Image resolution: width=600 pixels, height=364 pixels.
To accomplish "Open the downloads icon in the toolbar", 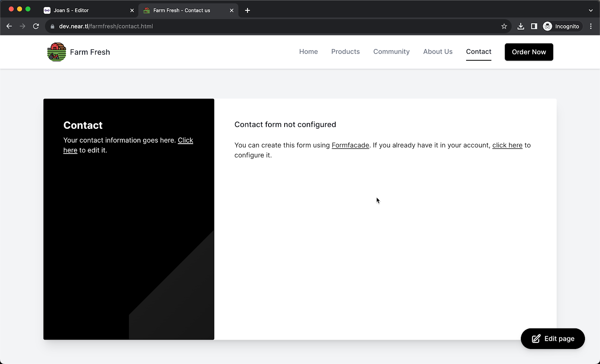I will [x=520, y=26].
